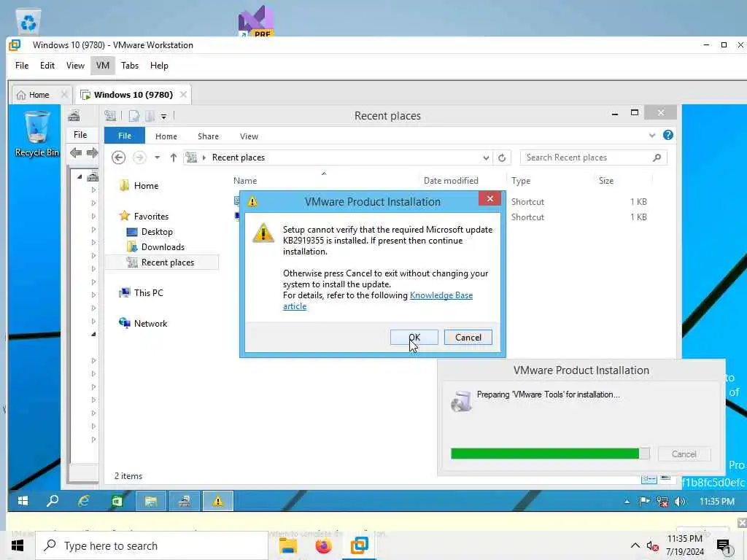747x560 pixels.
Task: Open the Knowledge Base article link
Action: (x=441, y=295)
